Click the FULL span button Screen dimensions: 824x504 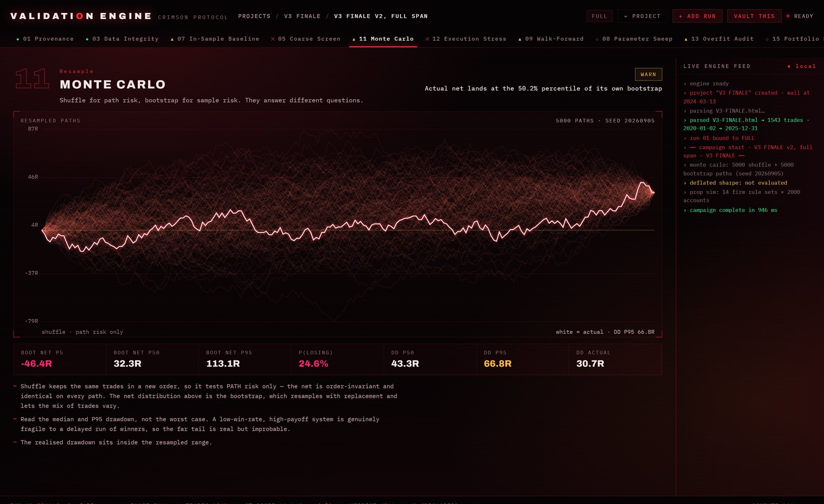[x=599, y=16]
